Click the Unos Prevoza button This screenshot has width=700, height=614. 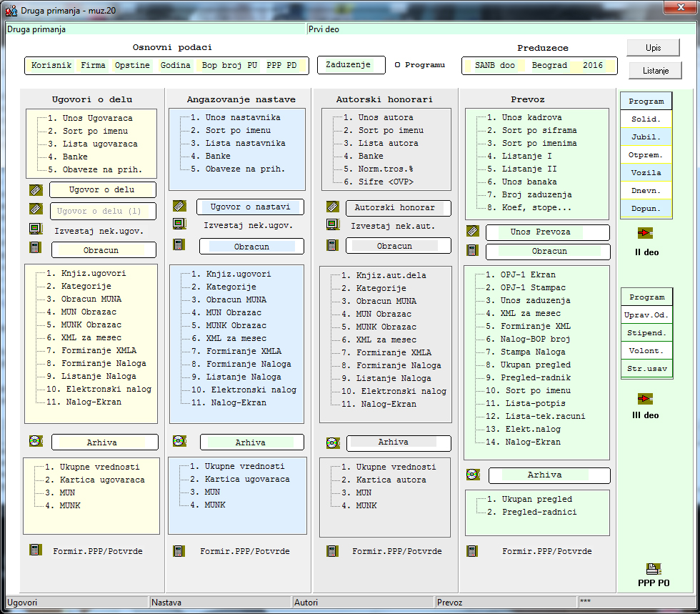click(547, 232)
